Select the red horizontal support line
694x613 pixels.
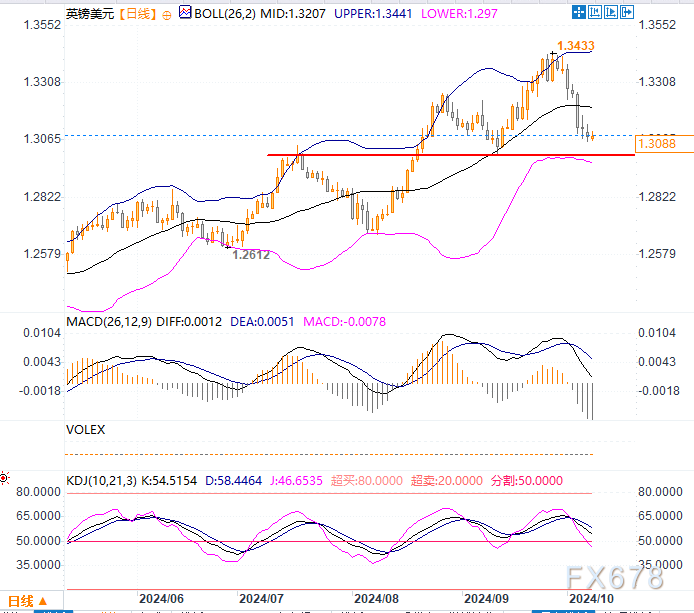451,155
